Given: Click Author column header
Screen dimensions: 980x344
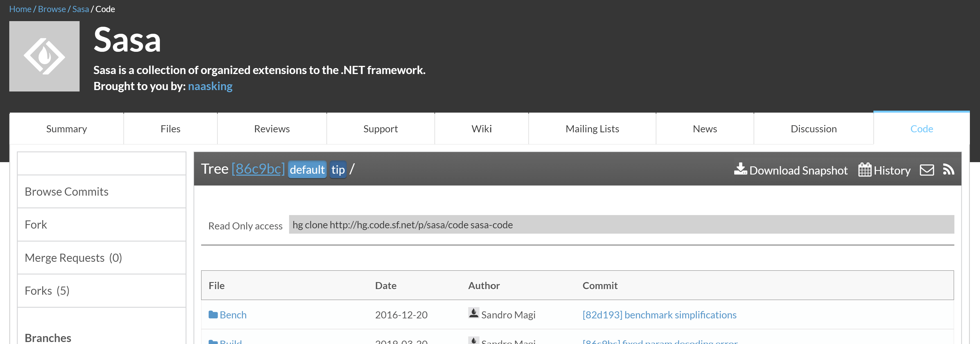Looking at the screenshot, I should [484, 285].
